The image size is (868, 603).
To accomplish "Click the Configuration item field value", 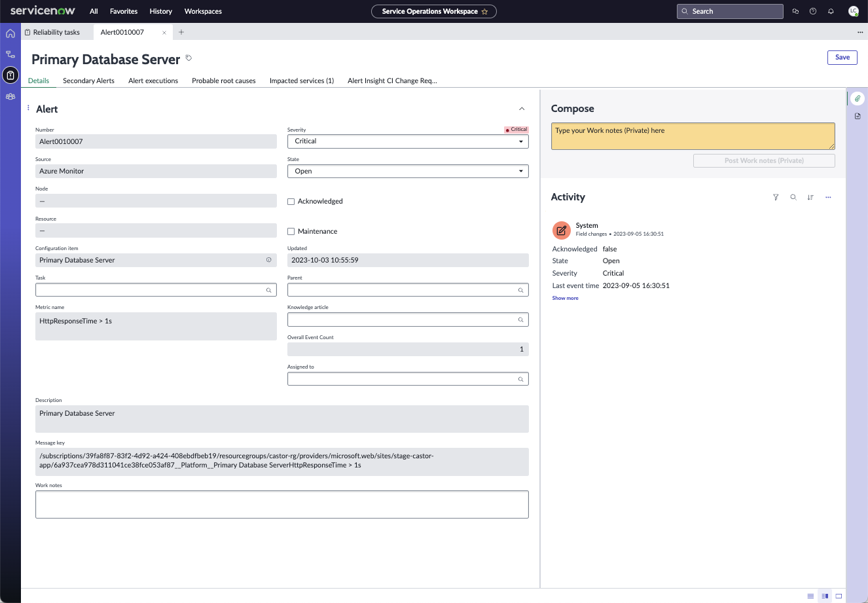I will [x=77, y=260].
